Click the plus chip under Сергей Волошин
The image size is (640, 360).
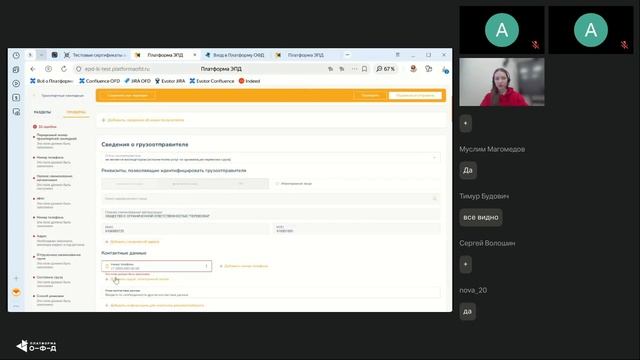coord(466,264)
